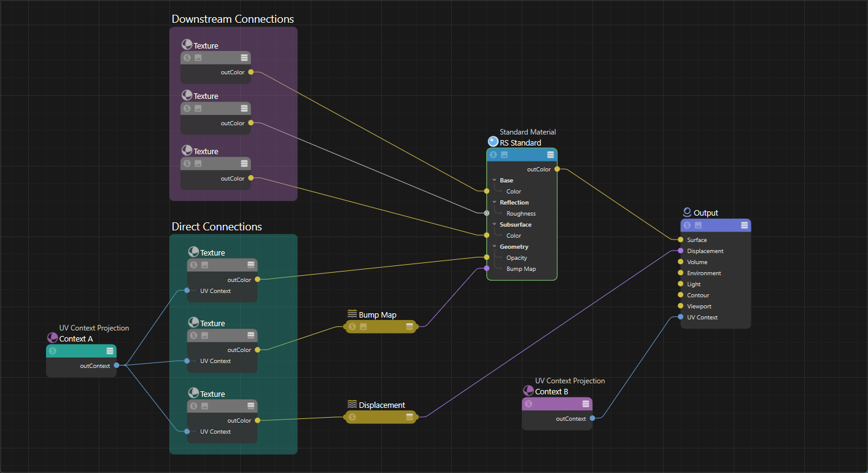
Task: Click the preview image icon on Output node
Action: point(698,225)
